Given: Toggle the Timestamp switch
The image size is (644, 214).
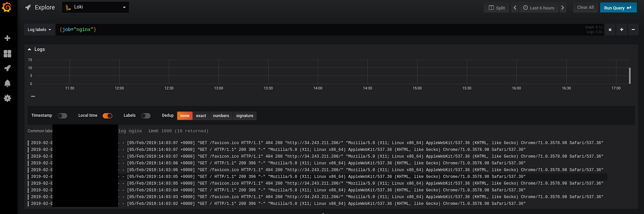Looking at the screenshot, I should [63, 115].
